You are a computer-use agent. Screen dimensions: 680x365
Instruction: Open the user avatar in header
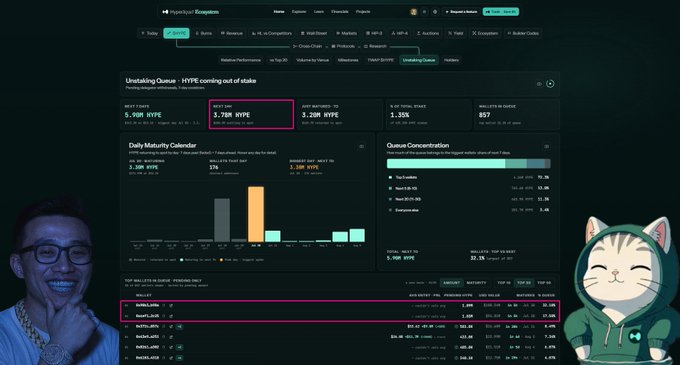coord(413,12)
